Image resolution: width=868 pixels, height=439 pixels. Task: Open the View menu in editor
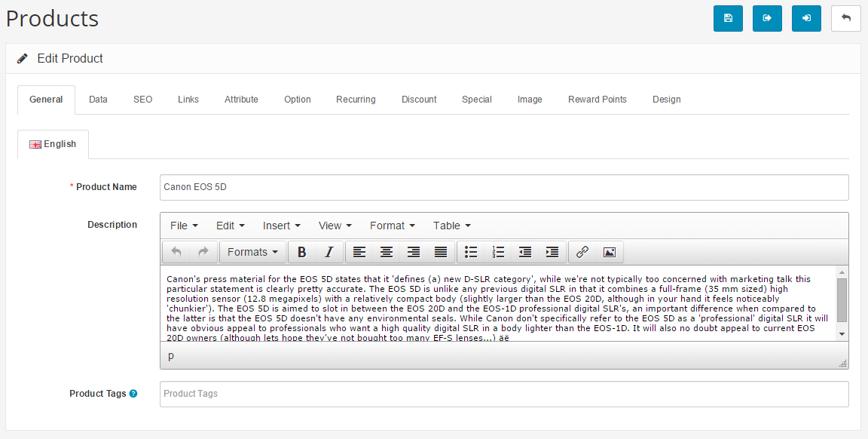(x=335, y=226)
